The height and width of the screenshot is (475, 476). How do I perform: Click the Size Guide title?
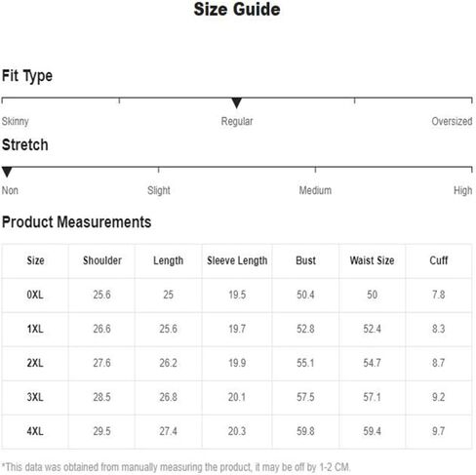point(237,9)
